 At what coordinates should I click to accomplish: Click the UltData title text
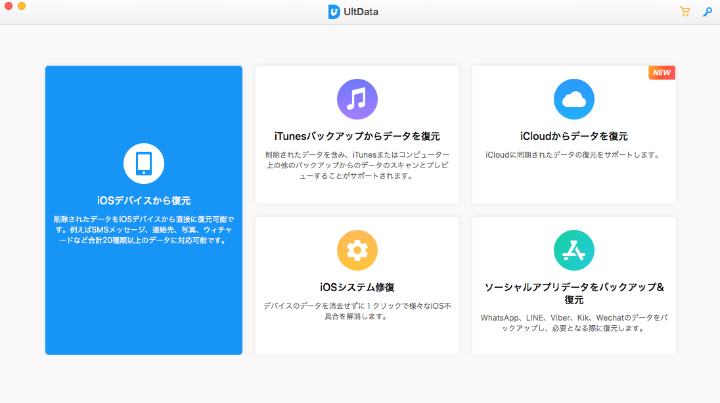pyautogui.click(x=361, y=12)
